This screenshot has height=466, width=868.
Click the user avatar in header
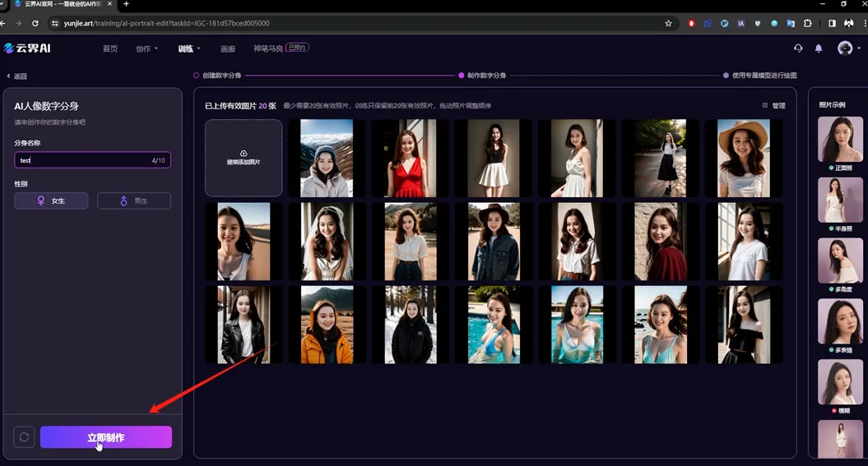[845, 48]
